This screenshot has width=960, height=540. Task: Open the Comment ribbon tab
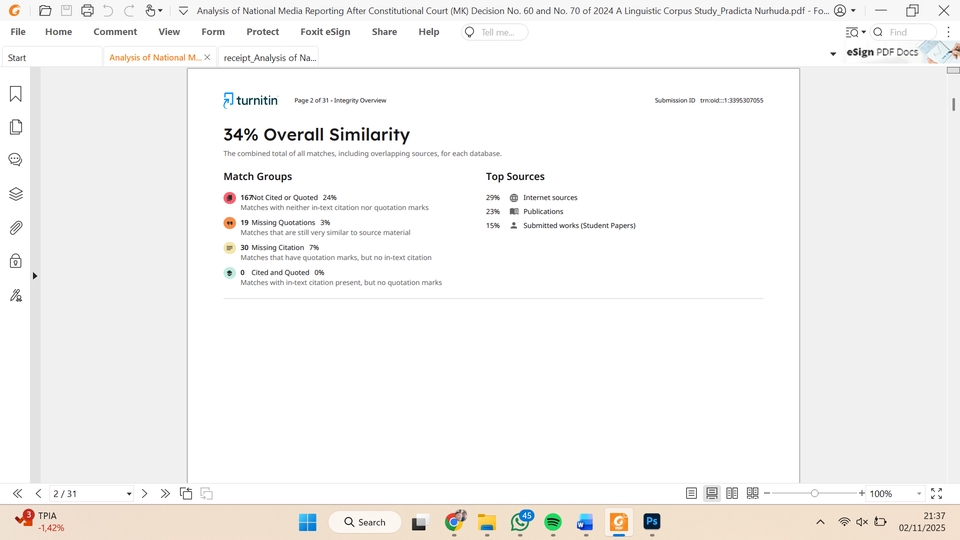[115, 32]
